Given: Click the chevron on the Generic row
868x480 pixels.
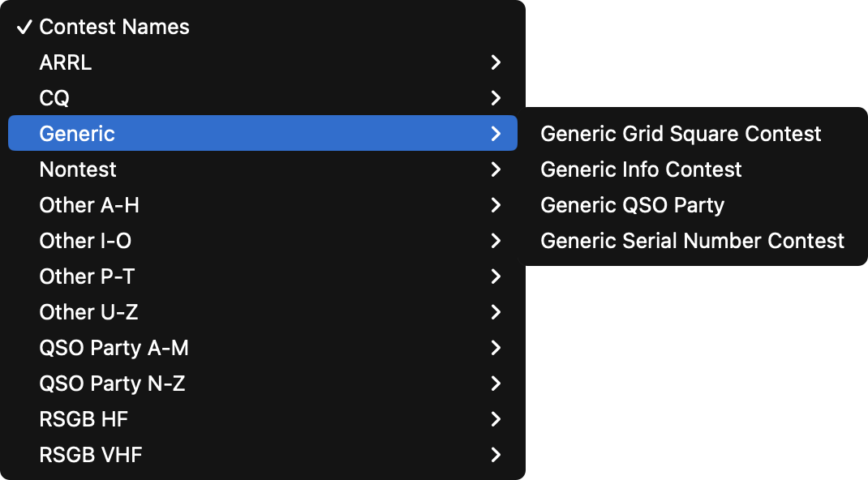Looking at the screenshot, I should coord(496,133).
